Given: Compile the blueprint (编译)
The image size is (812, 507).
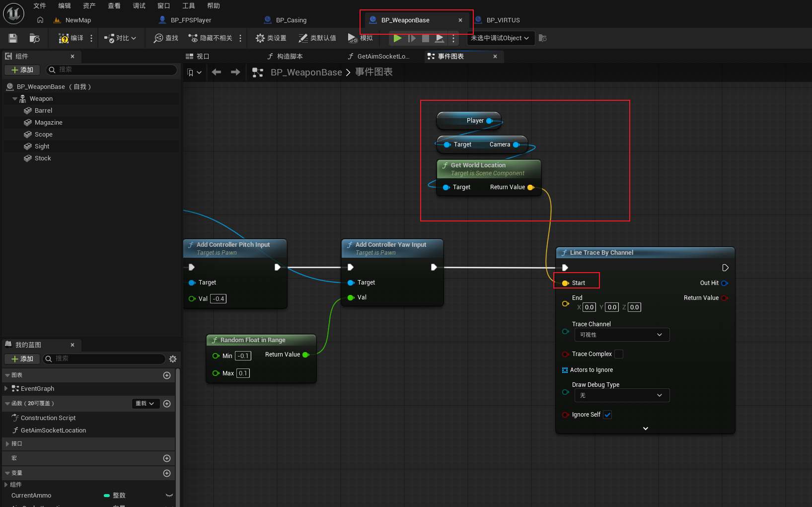Looking at the screenshot, I should 71,38.
